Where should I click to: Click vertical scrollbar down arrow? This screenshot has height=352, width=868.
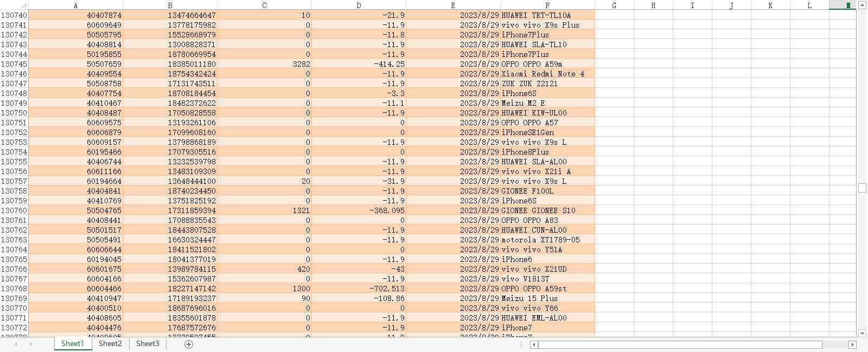pyautogui.click(x=862, y=333)
